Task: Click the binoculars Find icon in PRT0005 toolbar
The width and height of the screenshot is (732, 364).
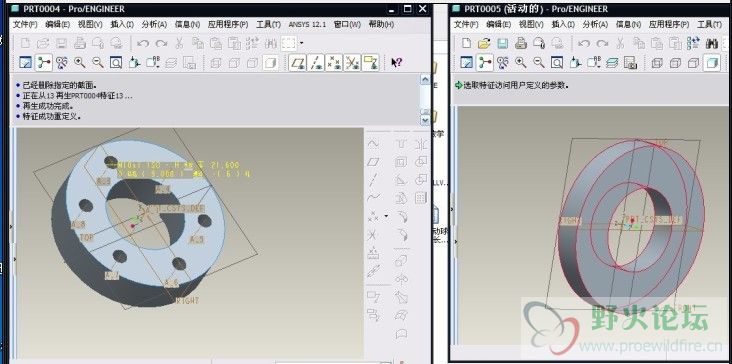Action: coord(711,44)
